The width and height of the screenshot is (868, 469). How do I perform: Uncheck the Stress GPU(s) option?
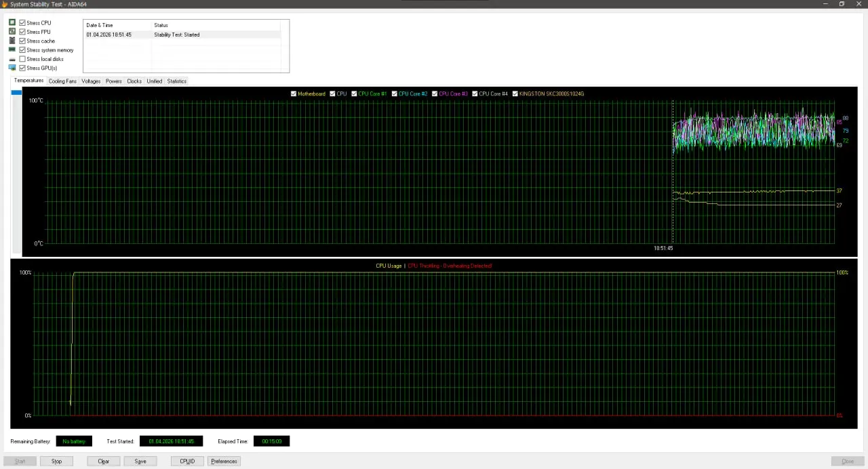pos(22,68)
